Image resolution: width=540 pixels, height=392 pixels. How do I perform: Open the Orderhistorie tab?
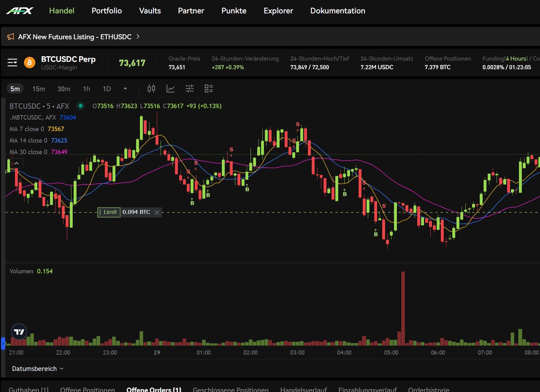click(x=428, y=389)
